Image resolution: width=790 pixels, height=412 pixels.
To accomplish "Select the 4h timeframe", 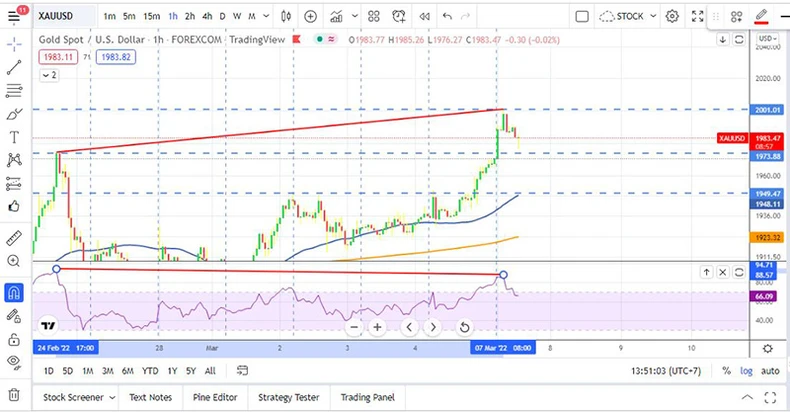I will pos(207,17).
